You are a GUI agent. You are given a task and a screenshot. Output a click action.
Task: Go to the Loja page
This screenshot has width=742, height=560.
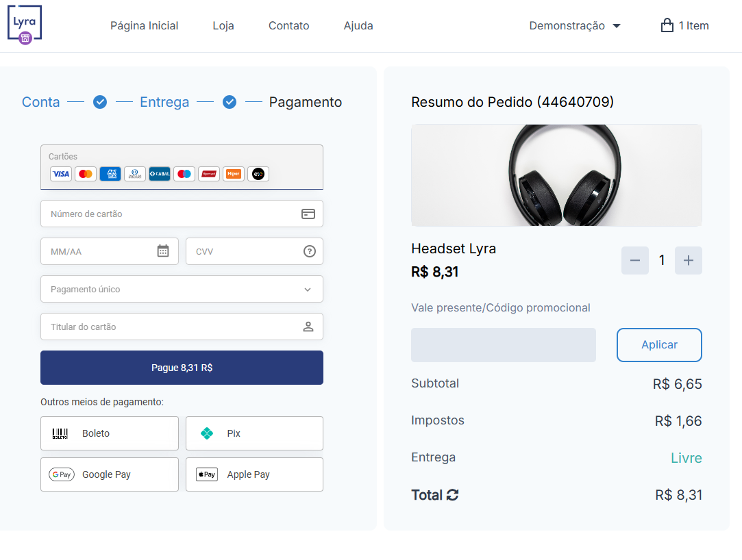pos(223,25)
